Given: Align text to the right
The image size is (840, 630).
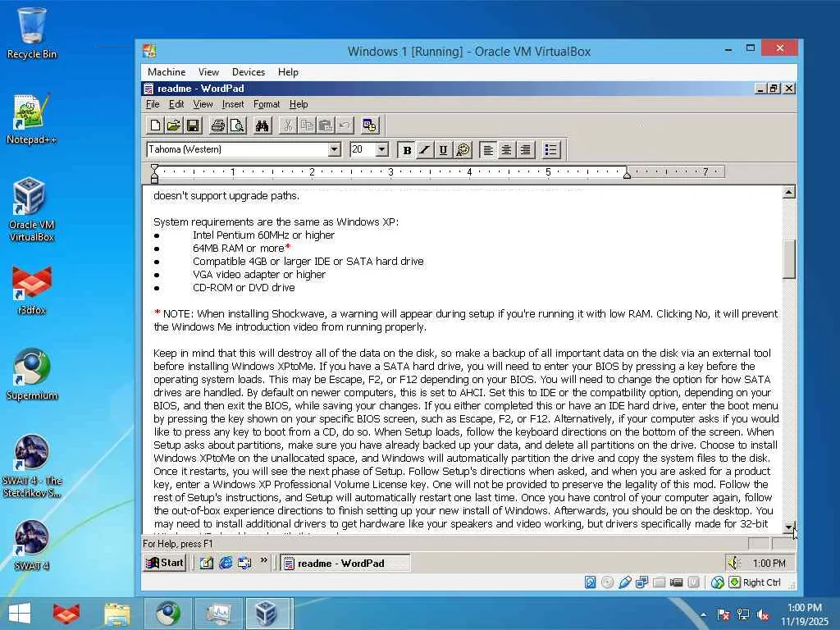Looking at the screenshot, I should (526, 150).
